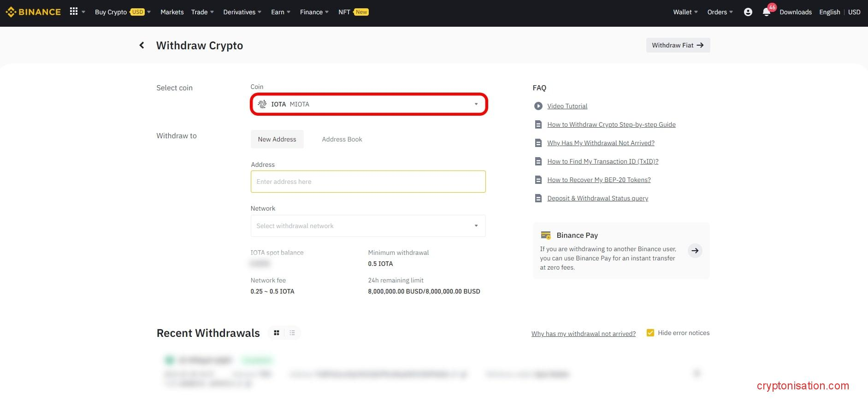Screen dimensions: 868x400
Task: Open the NFT New menu item
Action: point(354,12)
